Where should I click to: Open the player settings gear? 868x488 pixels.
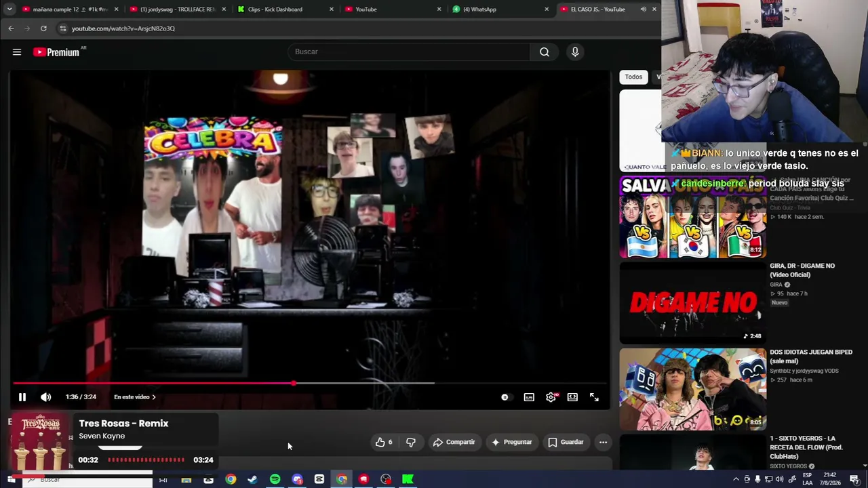[x=551, y=397]
